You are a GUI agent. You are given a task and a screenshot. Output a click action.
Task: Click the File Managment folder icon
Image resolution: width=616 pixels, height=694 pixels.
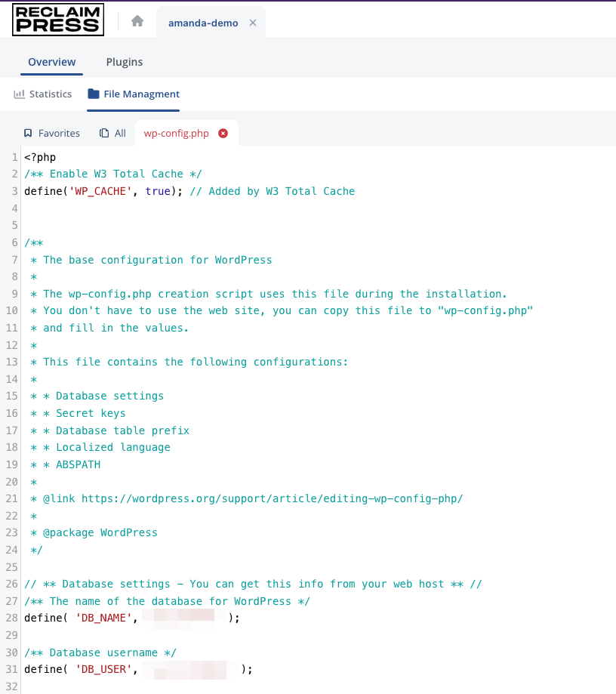click(94, 94)
